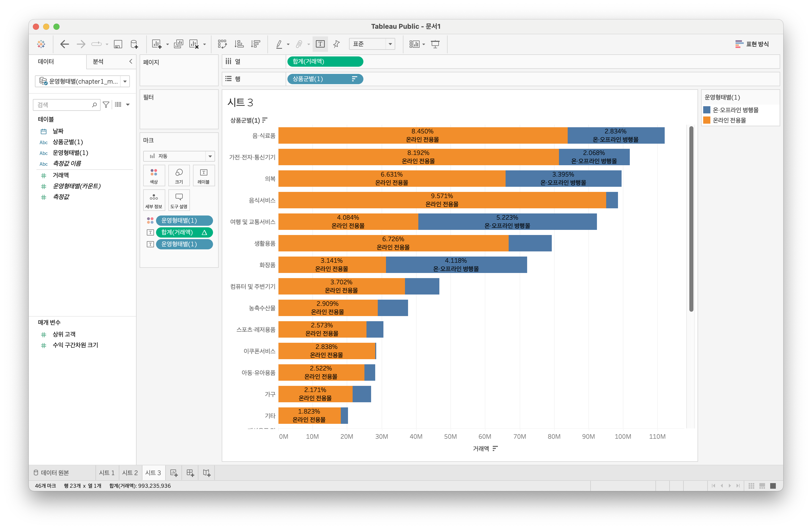Expand the 자동 mark type dropdown
Viewport: 812px width, 529px height.
pyautogui.click(x=179, y=156)
